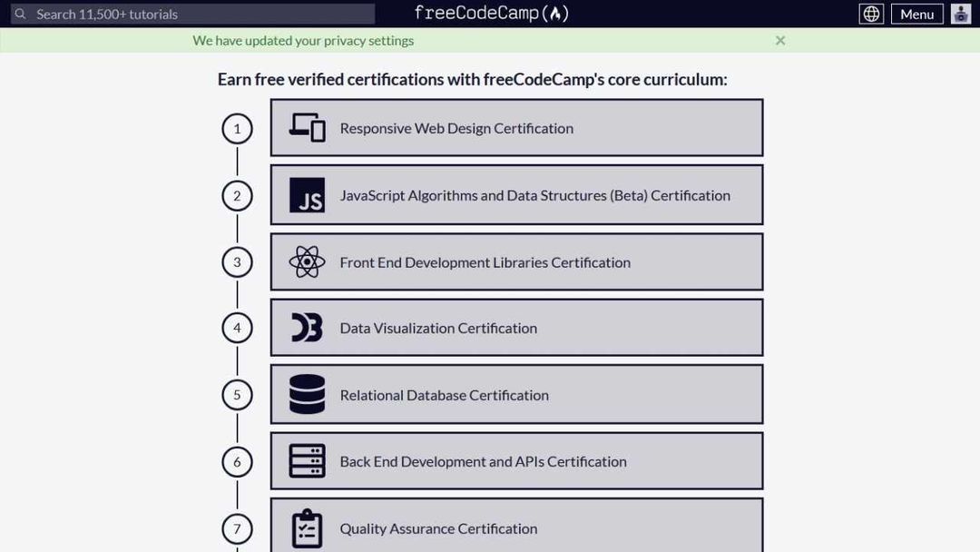This screenshot has width=980, height=552.
Task: Select Data Visualization Certification text
Action: (438, 328)
